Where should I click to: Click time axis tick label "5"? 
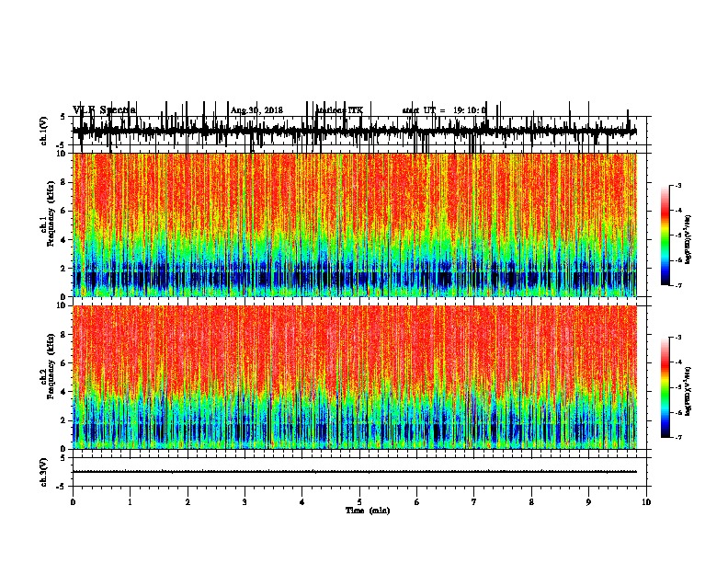click(x=359, y=502)
